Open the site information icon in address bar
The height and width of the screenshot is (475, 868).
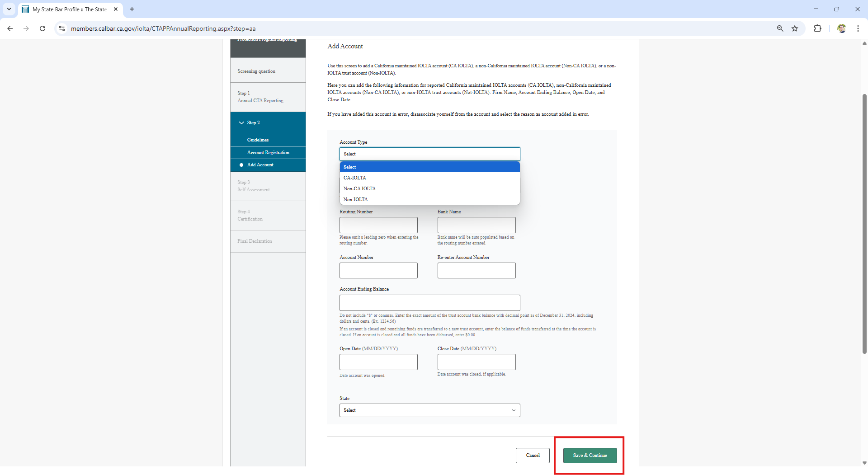coord(62,28)
